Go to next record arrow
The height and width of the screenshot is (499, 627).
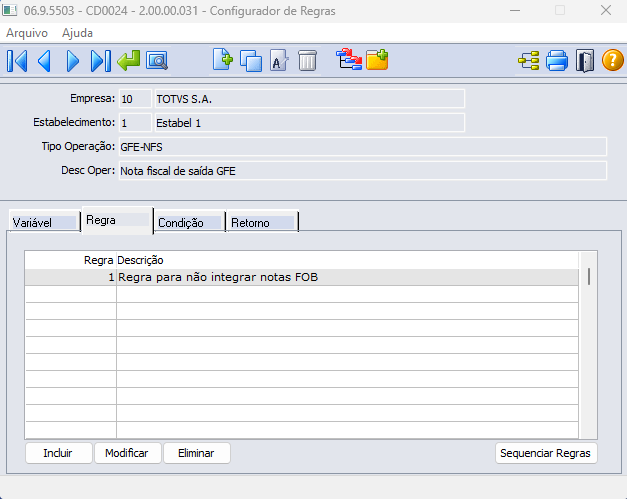click(x=72, y=61)
